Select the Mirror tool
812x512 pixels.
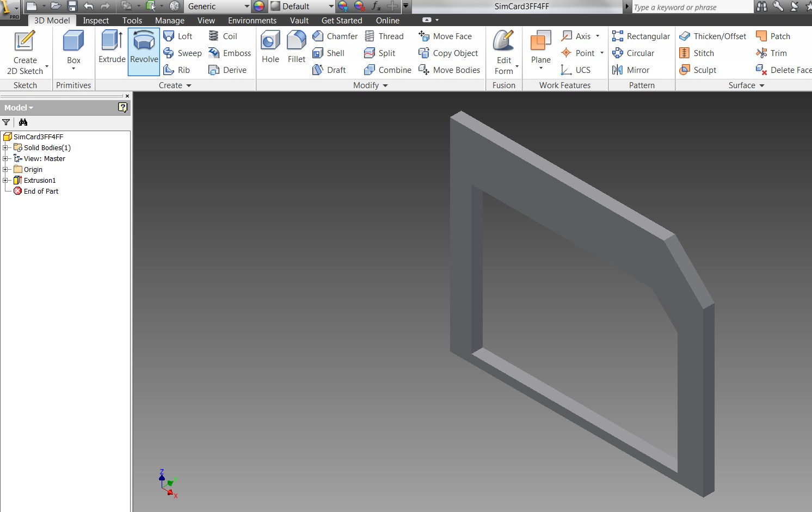coord(631,70)
